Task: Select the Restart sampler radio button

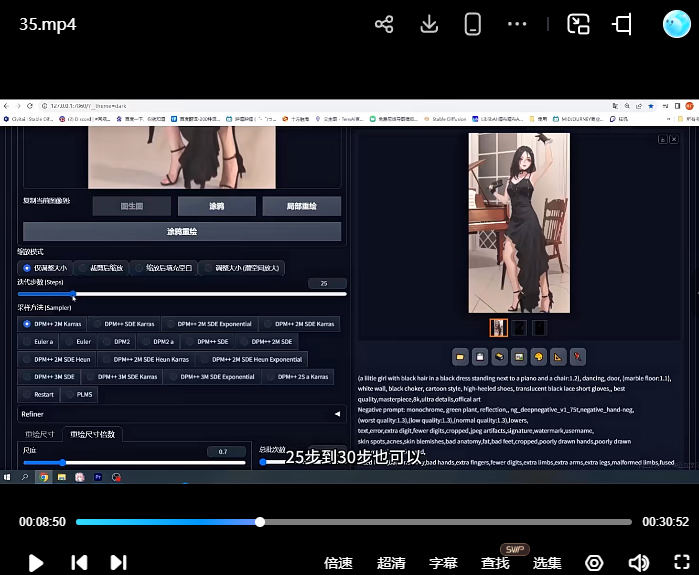Action: 39,394
